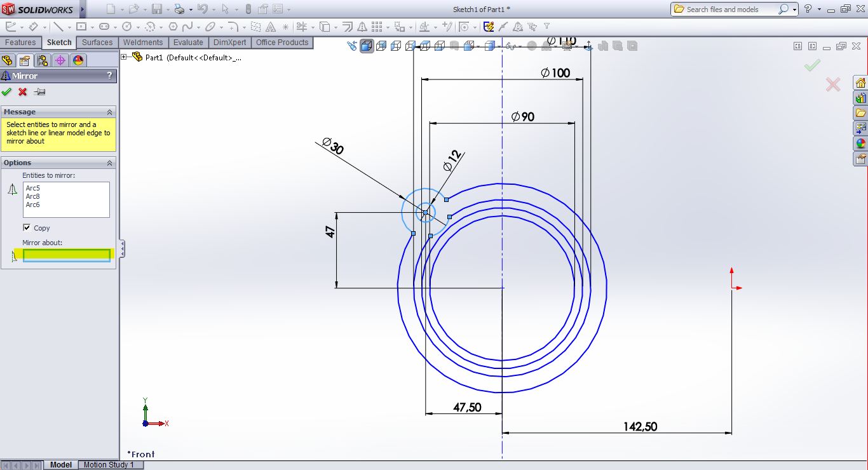
Task: Click the Mirror about selection box
Action: (x=66, y=255)
